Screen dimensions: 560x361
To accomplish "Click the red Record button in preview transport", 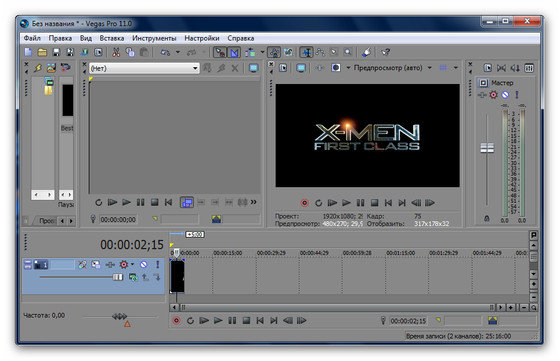I will point(304,203).
